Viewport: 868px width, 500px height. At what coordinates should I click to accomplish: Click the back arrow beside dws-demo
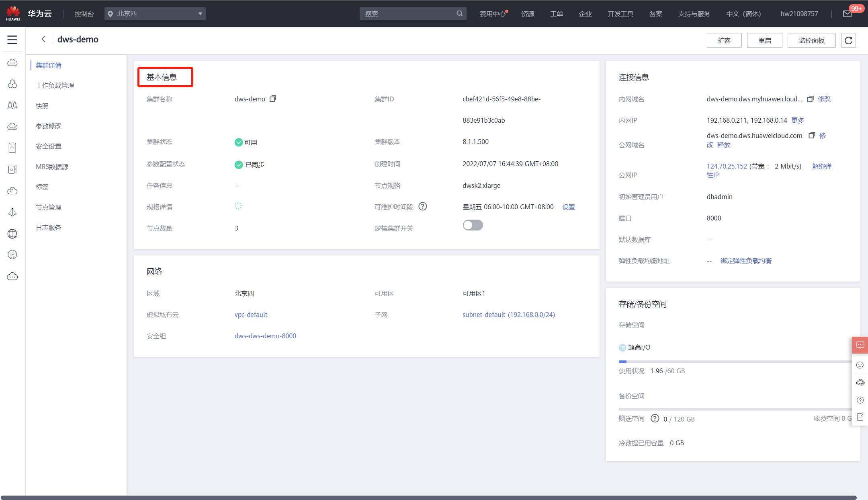coord(43,39)
